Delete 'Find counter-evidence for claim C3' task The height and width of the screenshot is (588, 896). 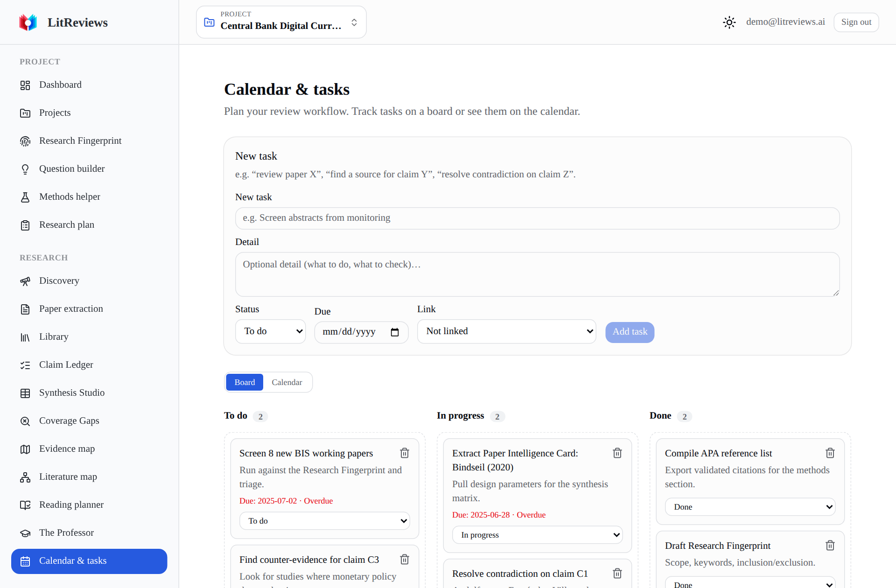[x=405, y=559]
